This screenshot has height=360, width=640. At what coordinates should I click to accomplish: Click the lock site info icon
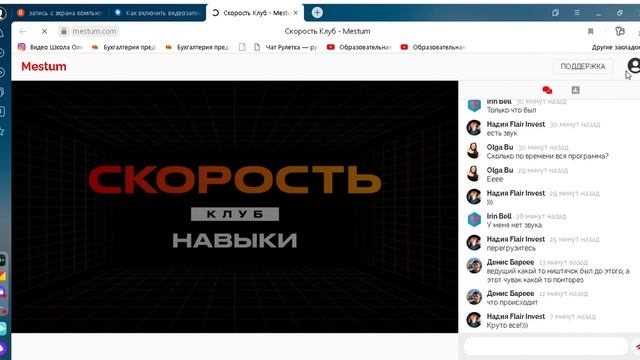point(64,31)
